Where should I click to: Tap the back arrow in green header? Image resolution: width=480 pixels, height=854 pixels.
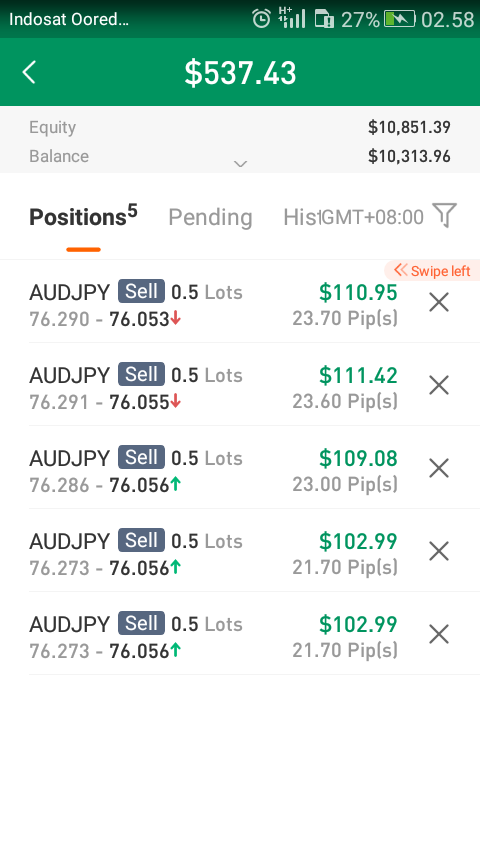[x=29, y=72]
